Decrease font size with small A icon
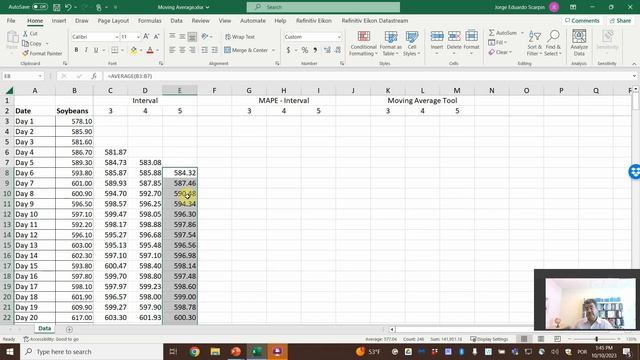The height and width of the screenshot is (360, 640). [156, 37]
